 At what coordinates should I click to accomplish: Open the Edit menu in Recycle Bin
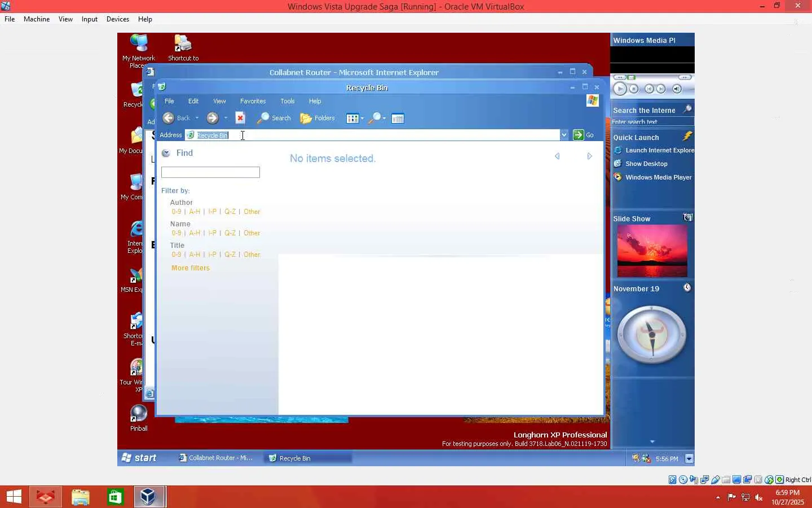click(x=193, y=101)
